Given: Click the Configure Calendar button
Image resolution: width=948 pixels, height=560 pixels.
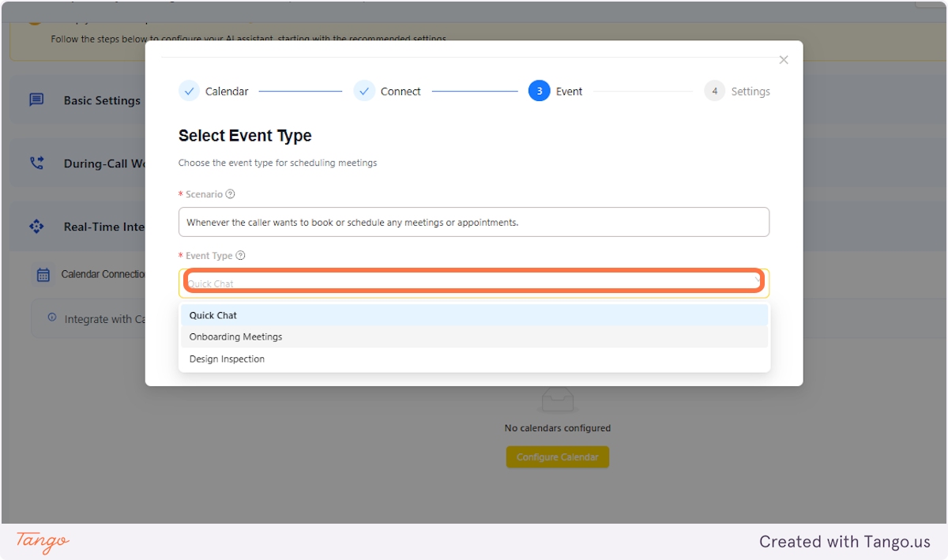Looking at the screenshot, I should (x=557, y=457).
